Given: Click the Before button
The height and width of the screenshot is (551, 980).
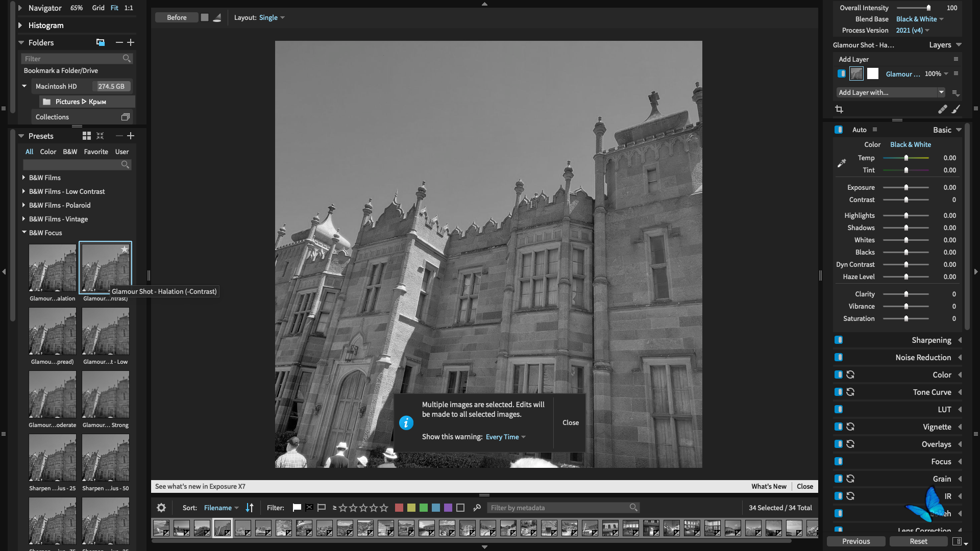Looking at the screenshot, I should [177, 18].
